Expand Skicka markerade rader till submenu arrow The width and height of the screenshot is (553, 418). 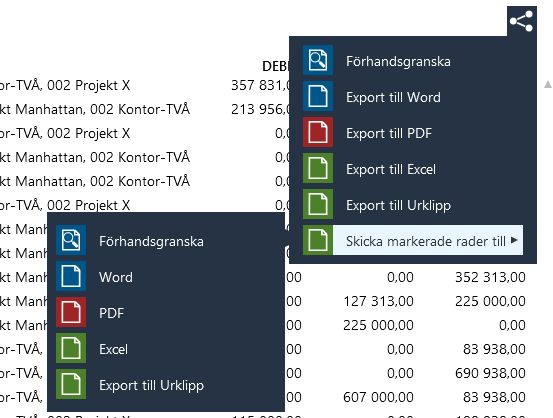[x=514, y=240]
